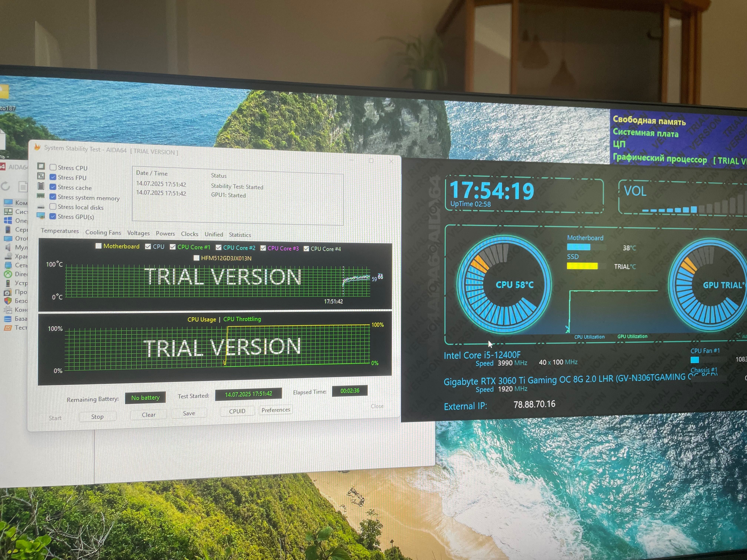Screen dimensions: 747x560
Task: Click the Elapsed Time 00:02:36 field
Action: [350, 391]
